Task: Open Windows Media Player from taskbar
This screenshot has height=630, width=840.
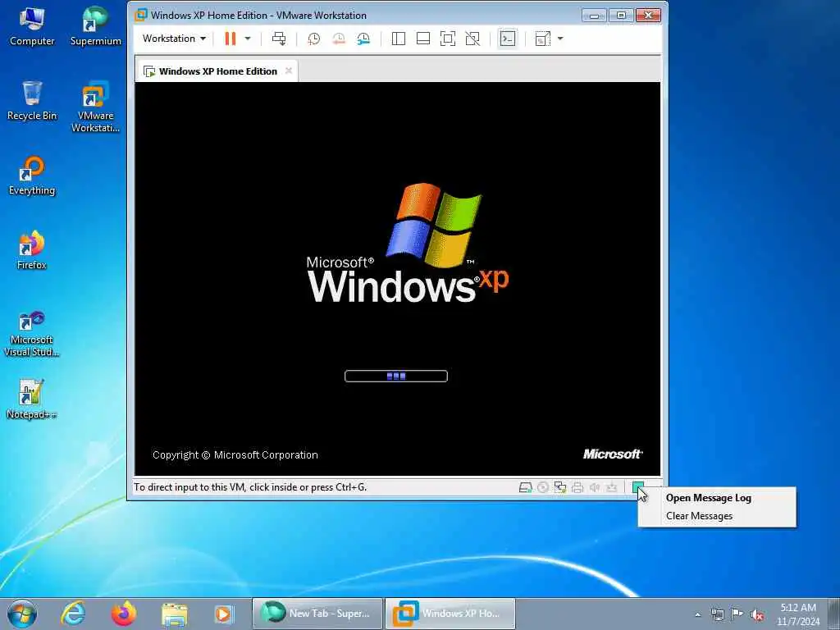Action: tap(223, 614)
